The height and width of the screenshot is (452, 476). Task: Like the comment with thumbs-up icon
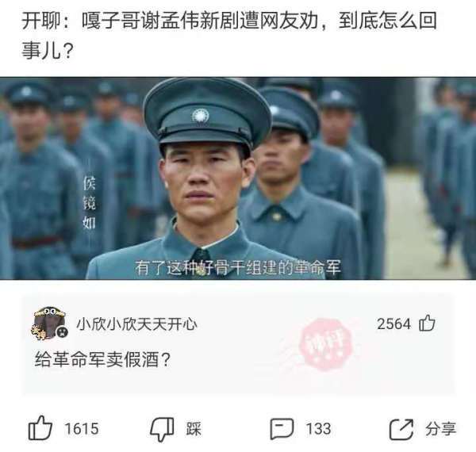click(427, 323)
